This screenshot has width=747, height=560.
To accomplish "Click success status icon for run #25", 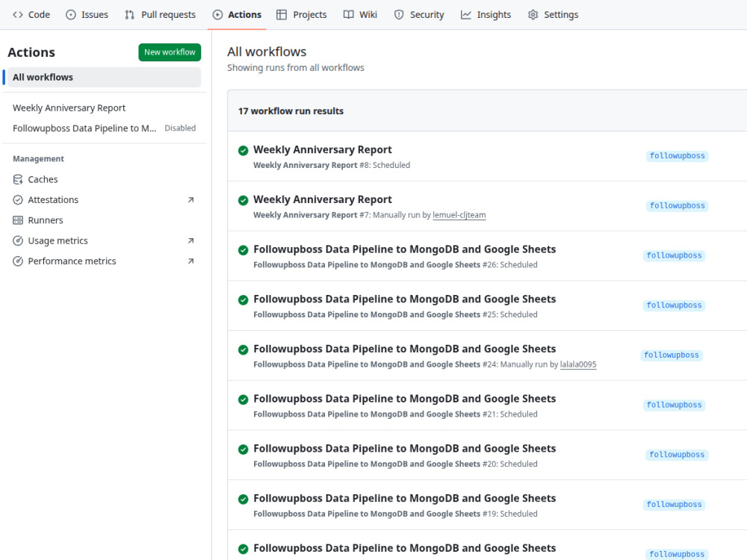I will pyautogui.click(x=243, y=300).
